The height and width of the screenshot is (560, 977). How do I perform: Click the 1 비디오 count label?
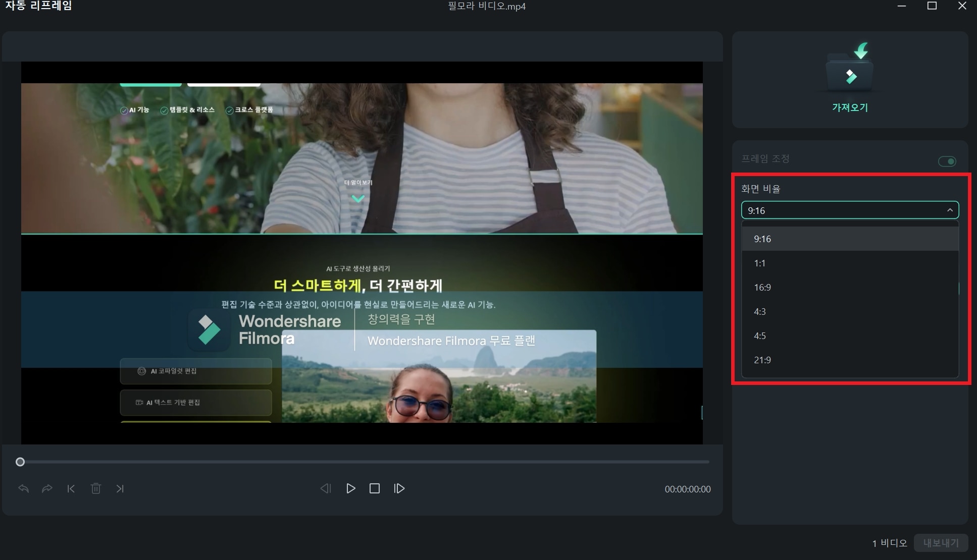pos(890,543)
